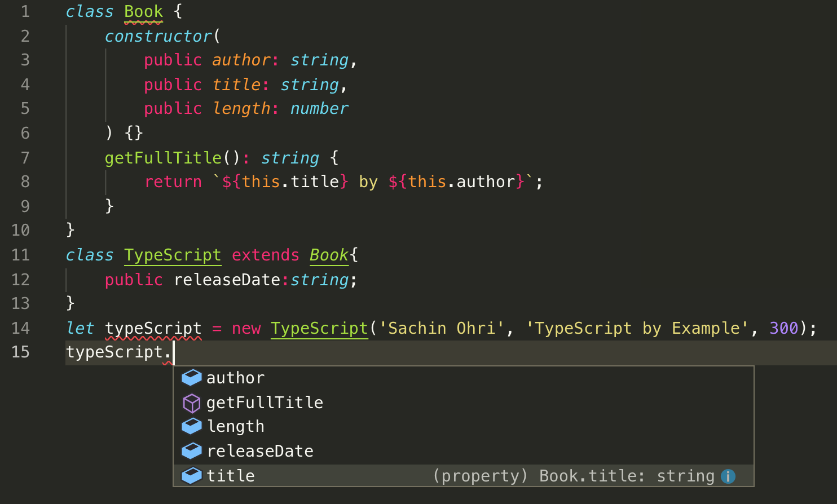The height and width of the screenshot is (504, 837).
Task: Pick the length completion entry
Action: (x=463, y=426)
